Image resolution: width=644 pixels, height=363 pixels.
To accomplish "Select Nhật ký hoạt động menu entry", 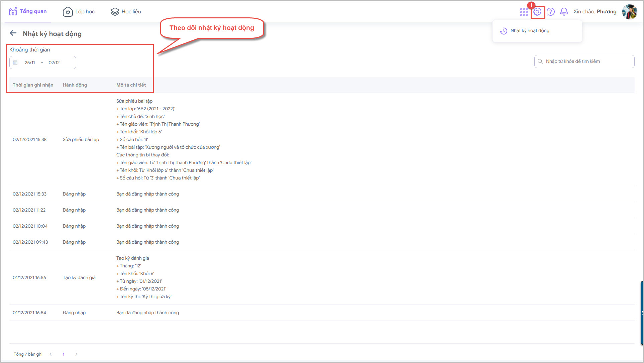I will pos(530,31).
